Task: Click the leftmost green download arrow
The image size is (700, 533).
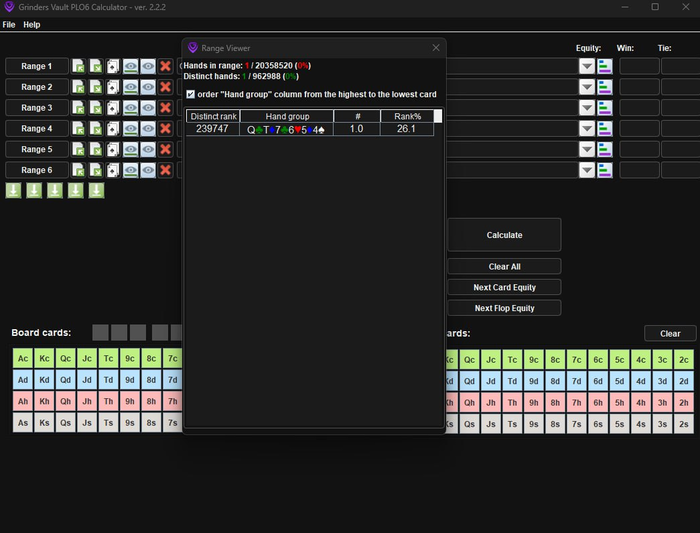Action: click(x=13, y=191)
